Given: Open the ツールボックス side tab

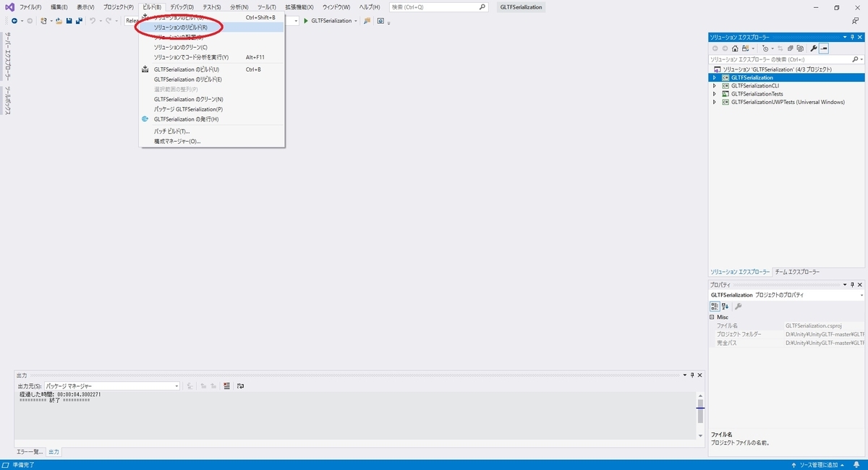Looking at the screenshot, I should point(8,100).
